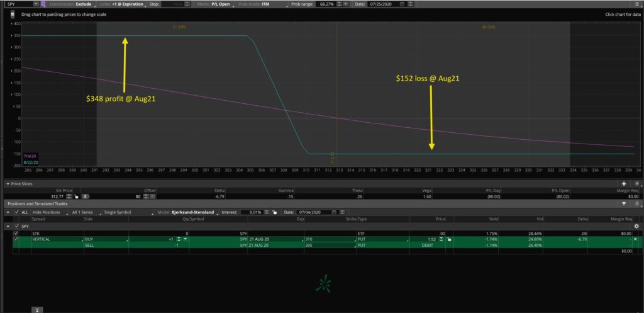Uncheck the STK row checkbox

[16, 233]
